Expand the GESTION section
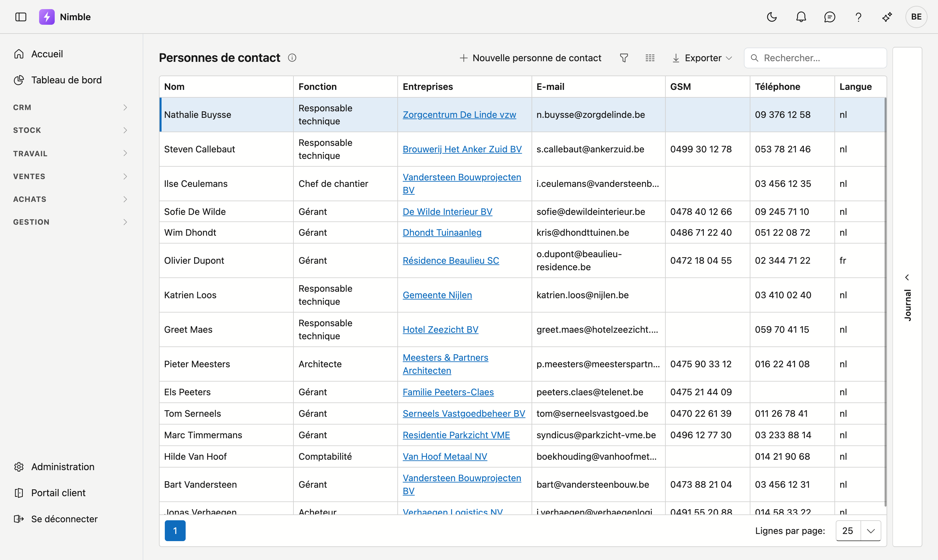Image resolution: width=938 pixels, height=560 pixels. point(71,222)
